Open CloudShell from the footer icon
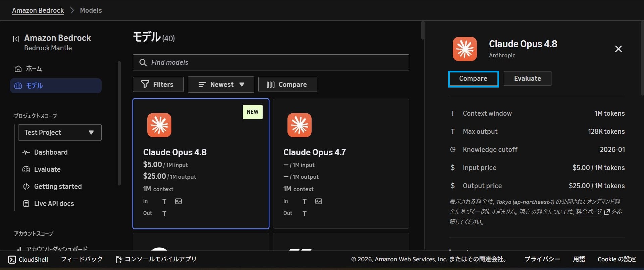The width and height of the screenshot is (644, 270). click(x=12, y=260)
